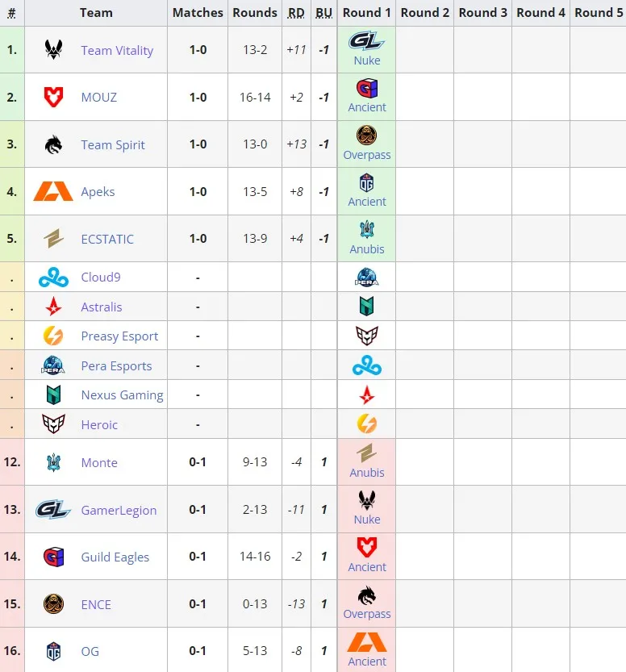
Task: Open the Nexus Gaming team link
Action: coord(122,395)
